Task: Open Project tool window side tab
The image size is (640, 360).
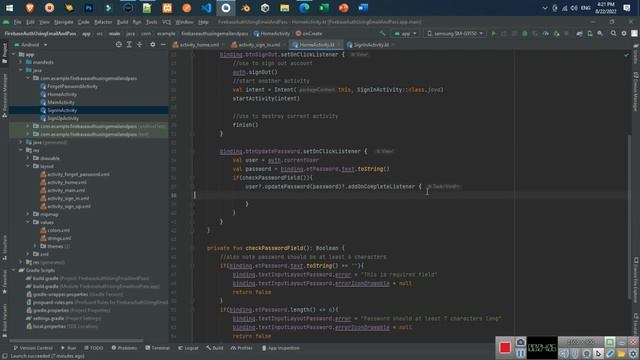Action: [x=4, y=53]
